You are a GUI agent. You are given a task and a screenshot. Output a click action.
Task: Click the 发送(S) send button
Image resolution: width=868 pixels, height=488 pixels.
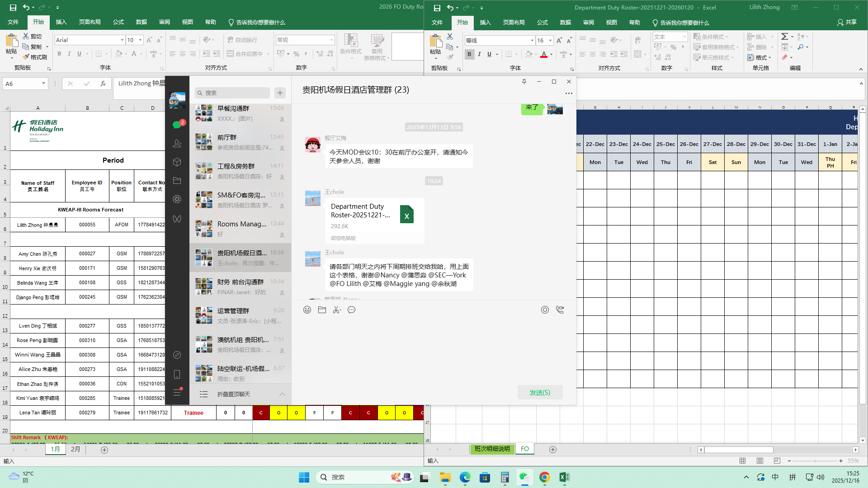point(540,393)
